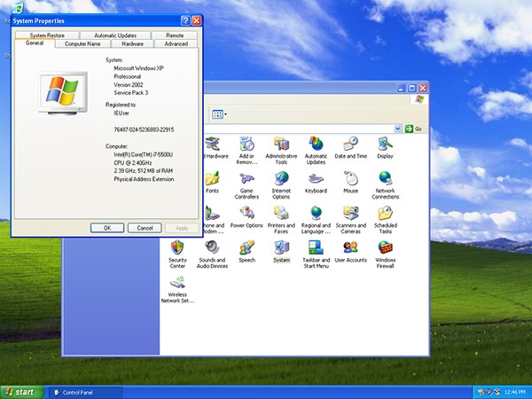Expand the address bar dropdown arrow
Viewport: 532px width, 399px height.
(x=397, y=129)
